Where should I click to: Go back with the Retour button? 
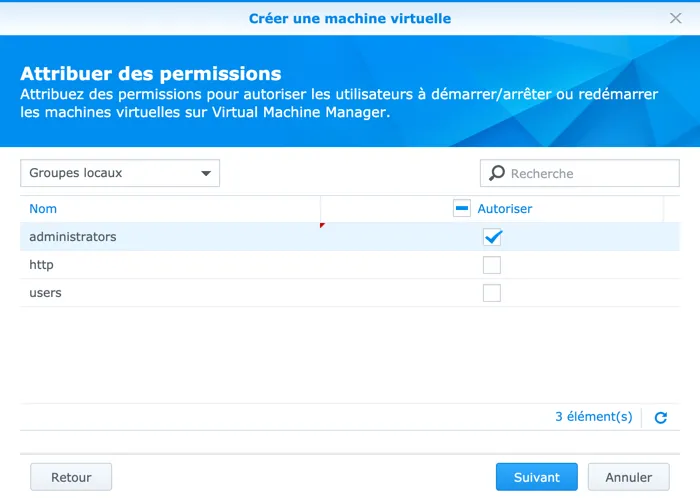pos(71,477)
